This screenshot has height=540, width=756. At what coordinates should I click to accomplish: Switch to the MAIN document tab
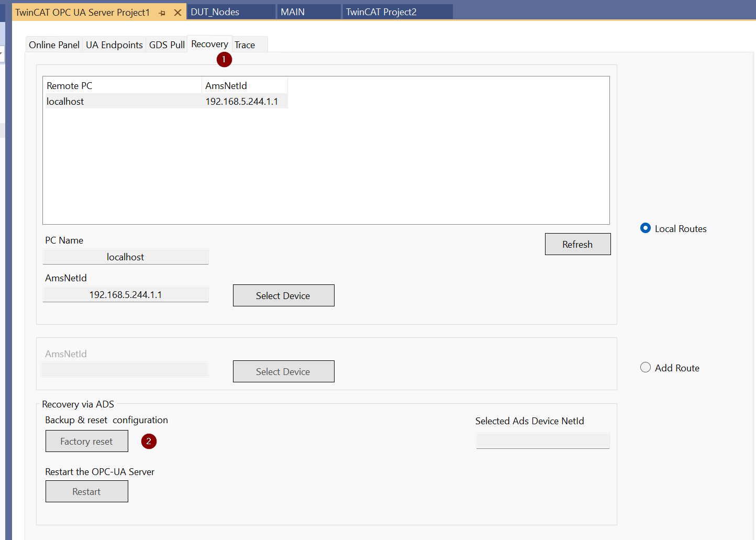pos(309,12)
